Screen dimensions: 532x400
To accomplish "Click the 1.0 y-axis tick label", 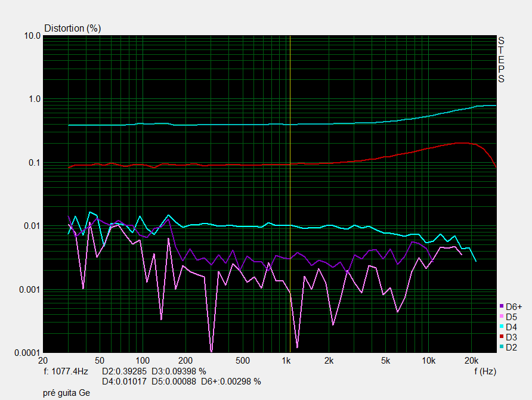I will 35,99.
